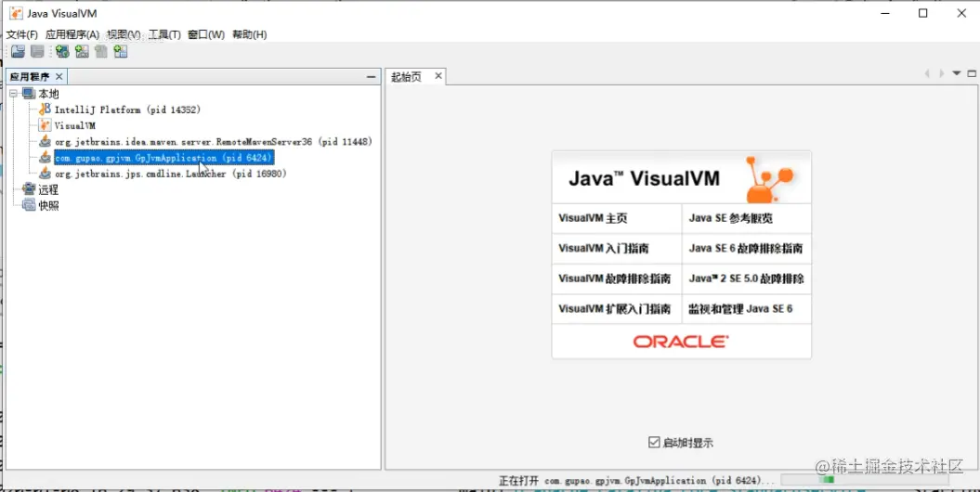Click the Java icon beside jps.cmdline.Launcher
This screenshot has width=980, height=492.
pos(45,174)
